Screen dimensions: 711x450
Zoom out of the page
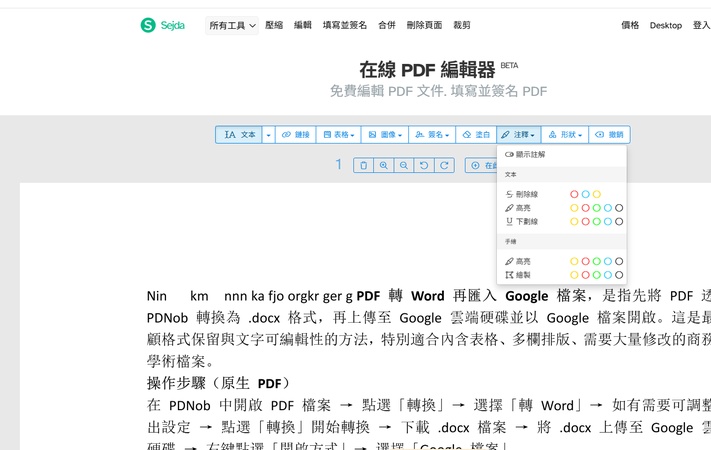(x=404, y=165)
